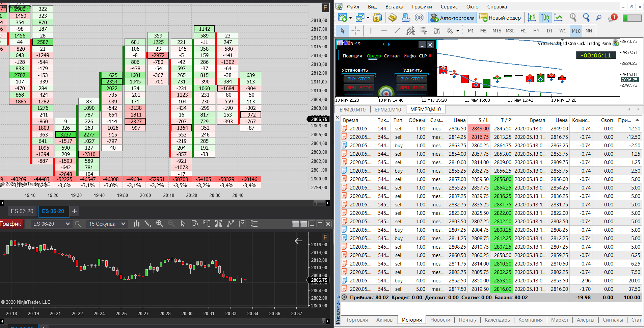This screenshot has height=328, width=644.
Task: Select the crosshair tool
Action: coord(356,31)
